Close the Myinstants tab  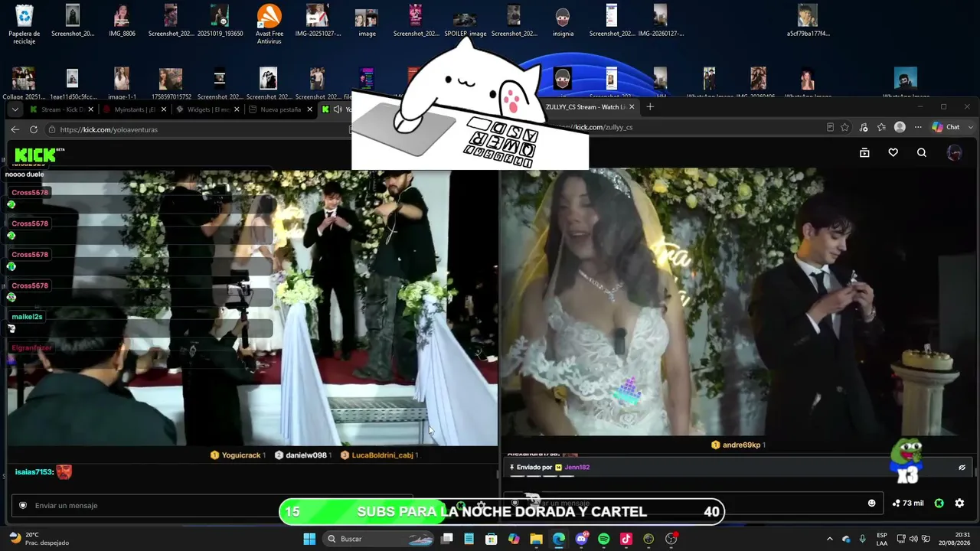pos(163,109)
